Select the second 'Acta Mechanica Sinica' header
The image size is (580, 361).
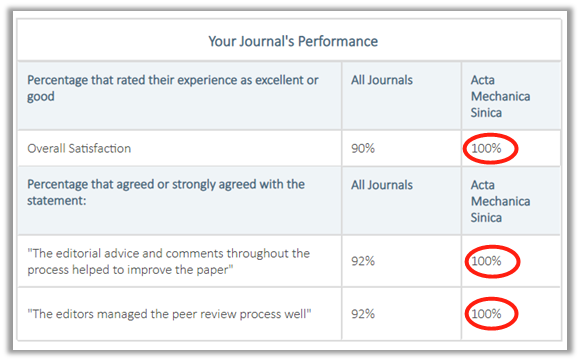[x=500, y=201]
